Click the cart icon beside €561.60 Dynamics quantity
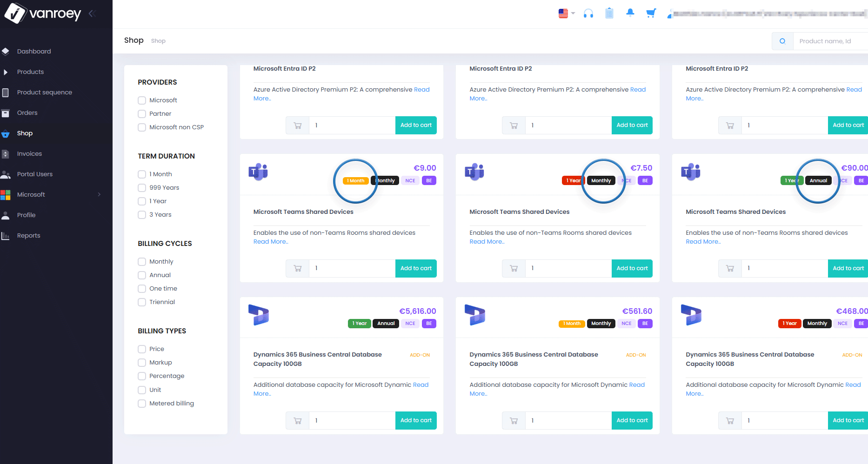 coord(514,420)
